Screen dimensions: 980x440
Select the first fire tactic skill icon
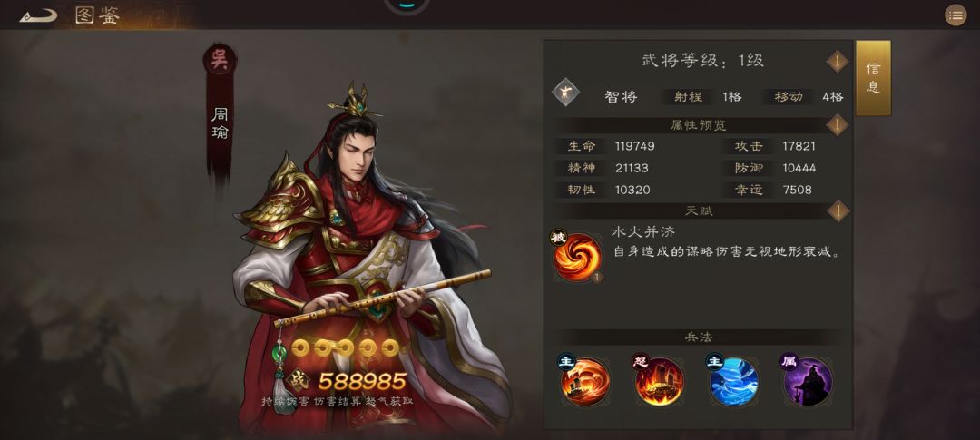[584, 381]
